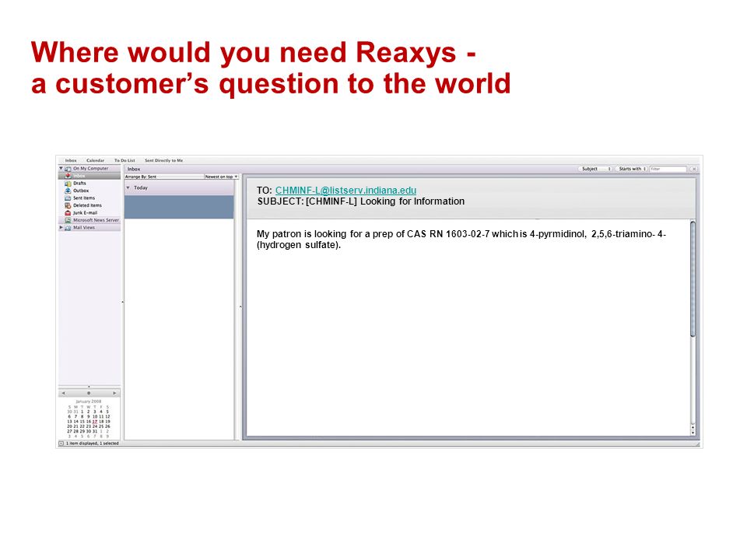The width and height of the screenshot is (747, 560).
Task: Select the highlighted message in the list
Action: click(x=179, y=207)
